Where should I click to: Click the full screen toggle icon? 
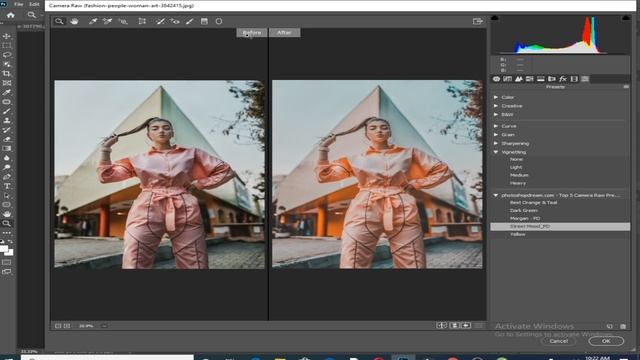[x=478, y=21]
